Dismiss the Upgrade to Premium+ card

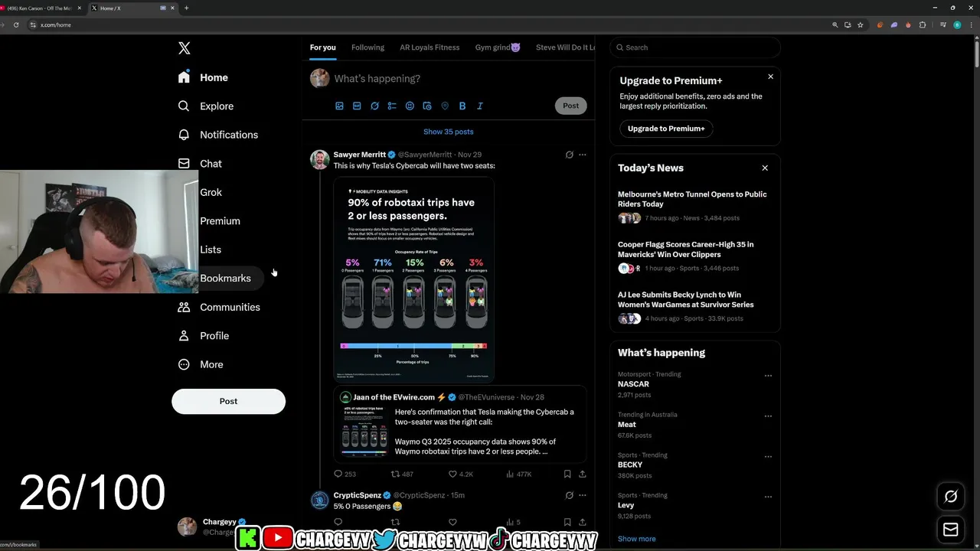click(770, 77)
